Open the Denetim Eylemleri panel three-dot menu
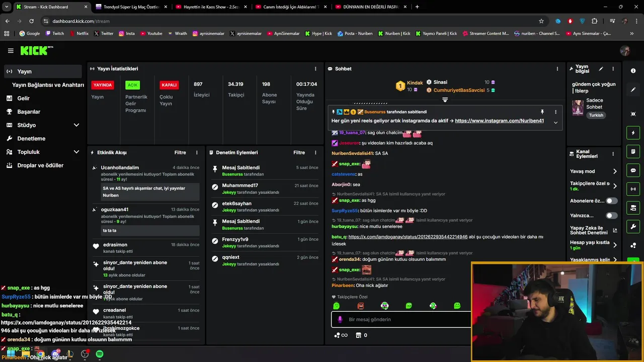Image resolution: width=644 pixels, height=362 pixels. pyautogui.click(x=315, y=152)
